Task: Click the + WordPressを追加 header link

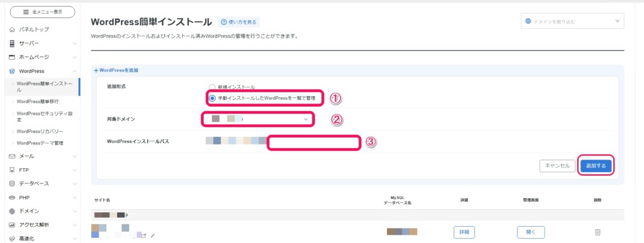Action: (x=116, y=70)
